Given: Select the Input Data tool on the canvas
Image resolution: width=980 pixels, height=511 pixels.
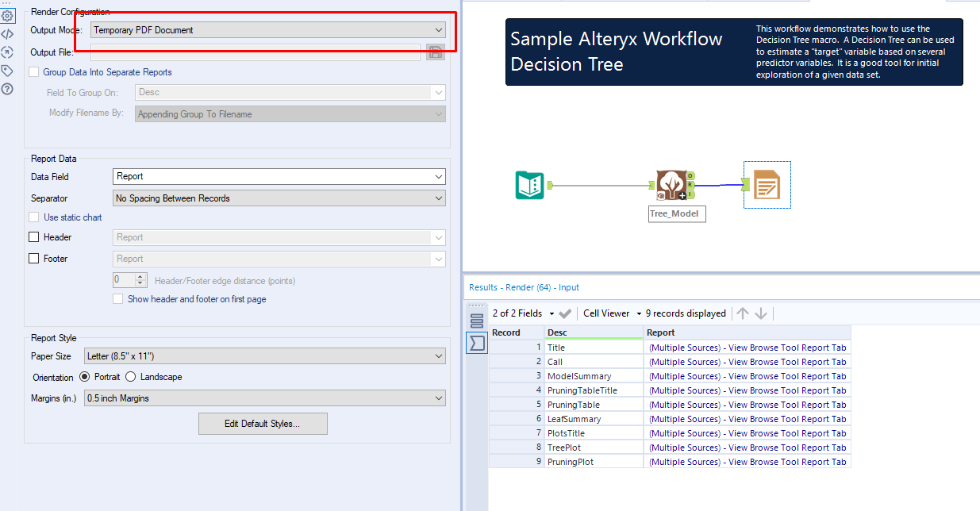Looking at the screenshot, I should [530, 185].
